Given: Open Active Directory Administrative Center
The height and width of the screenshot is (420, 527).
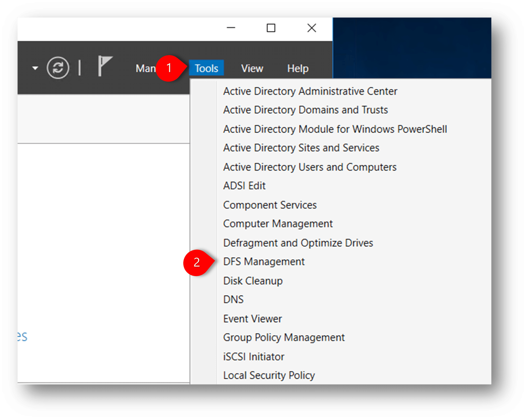Looking at the screenshot, I should click(x=310, y=91).
